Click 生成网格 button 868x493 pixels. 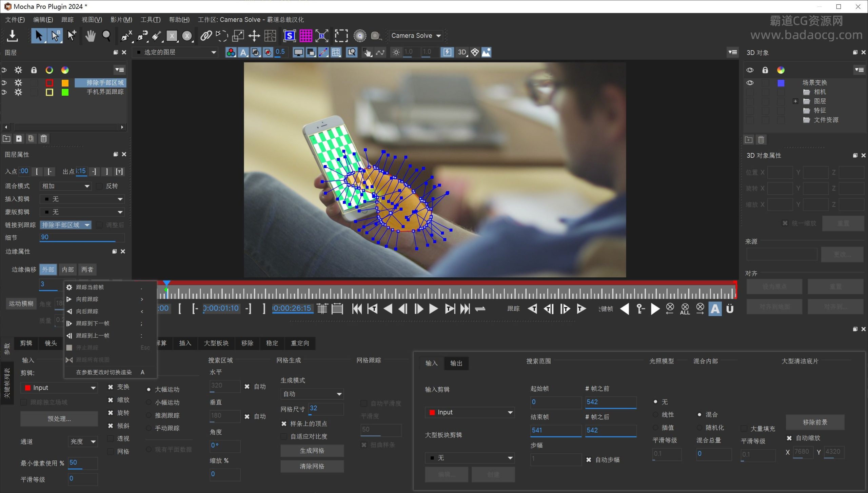[x=312, y=451]
